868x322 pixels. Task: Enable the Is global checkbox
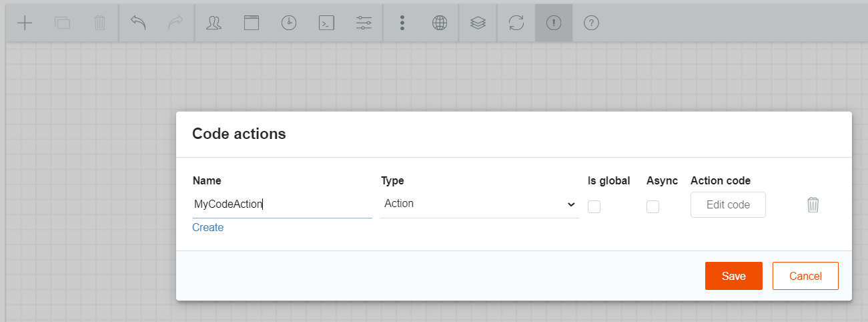coord(594,206)
